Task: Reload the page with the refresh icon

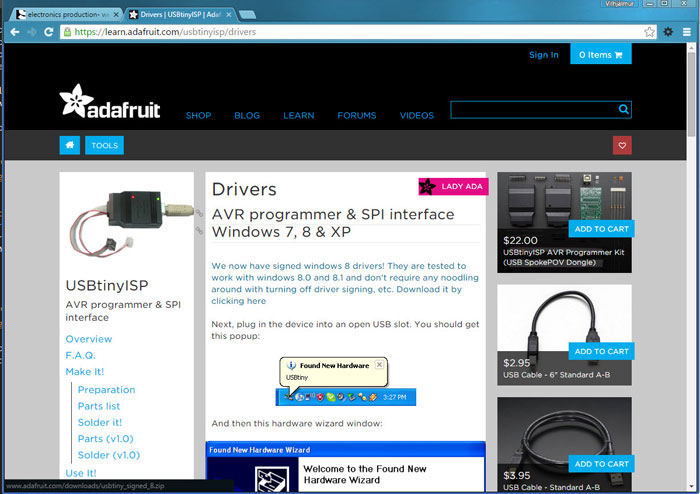Action: 48,32
